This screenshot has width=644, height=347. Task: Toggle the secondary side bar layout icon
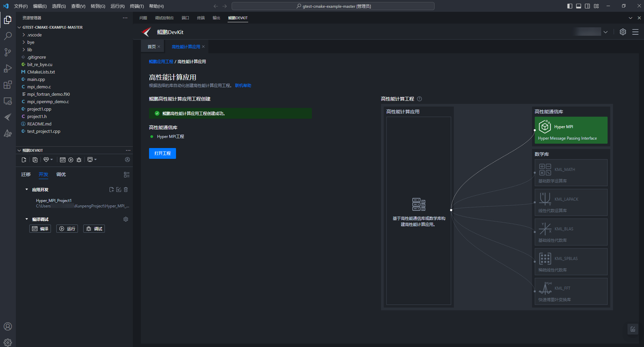(x=587, y=6)
